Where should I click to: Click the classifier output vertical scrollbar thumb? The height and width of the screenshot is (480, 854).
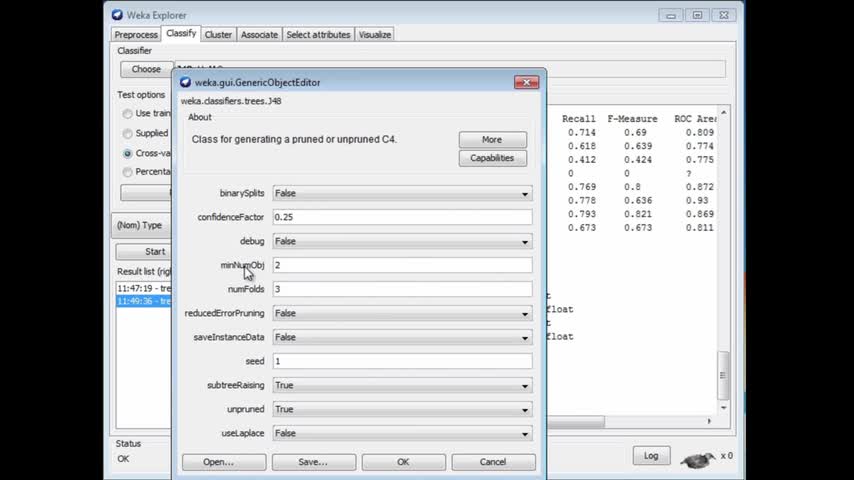pyautogui.click(x=723, y=375)
